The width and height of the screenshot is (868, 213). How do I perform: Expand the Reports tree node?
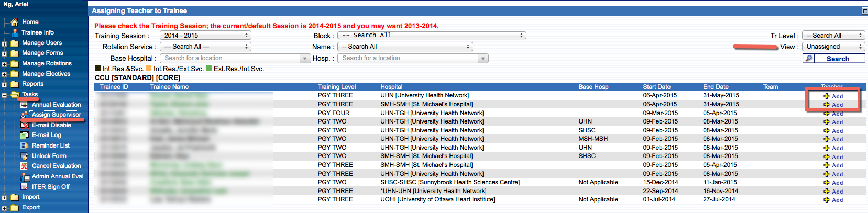[4, 84]
